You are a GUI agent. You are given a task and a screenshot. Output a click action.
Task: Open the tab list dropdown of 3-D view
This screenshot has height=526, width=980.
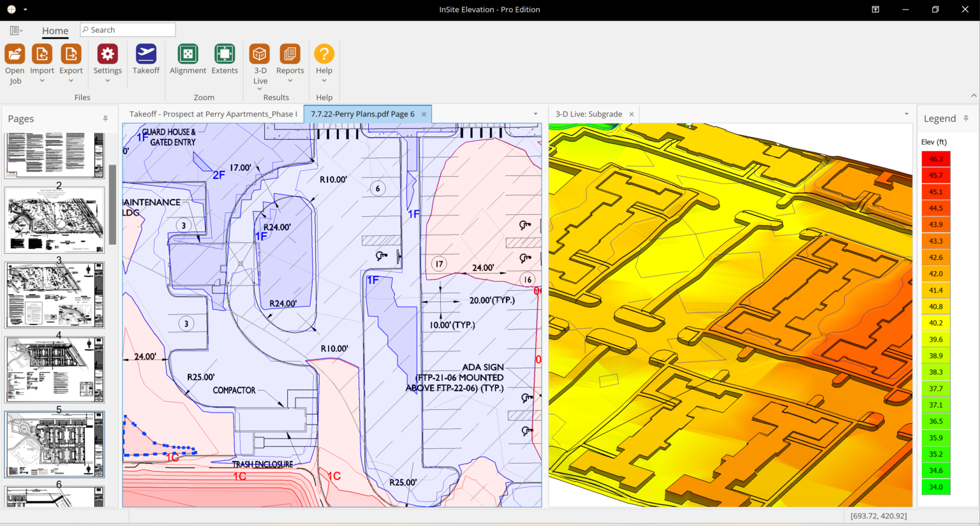[906, 114]
